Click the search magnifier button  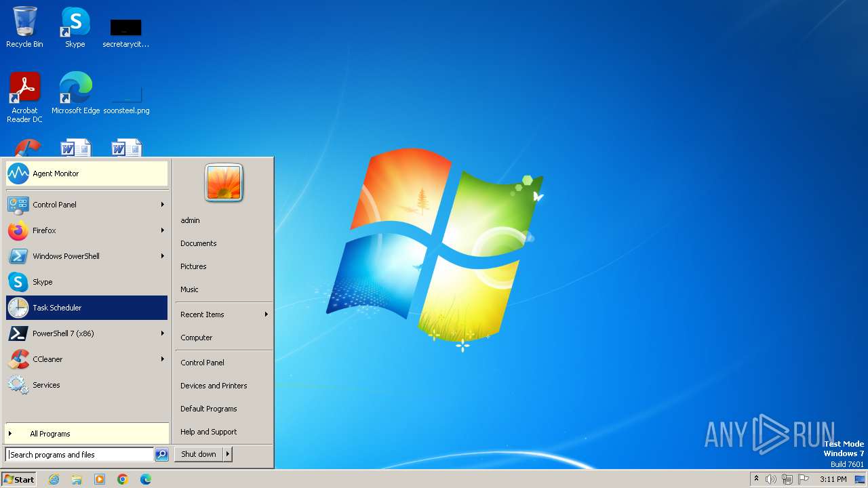161,455
